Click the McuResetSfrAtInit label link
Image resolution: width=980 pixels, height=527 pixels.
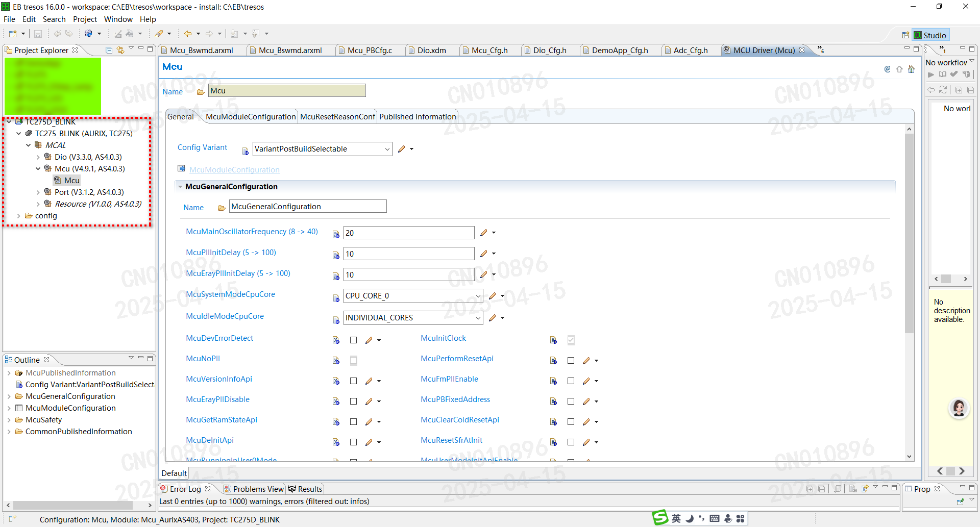tap(451, 440)
